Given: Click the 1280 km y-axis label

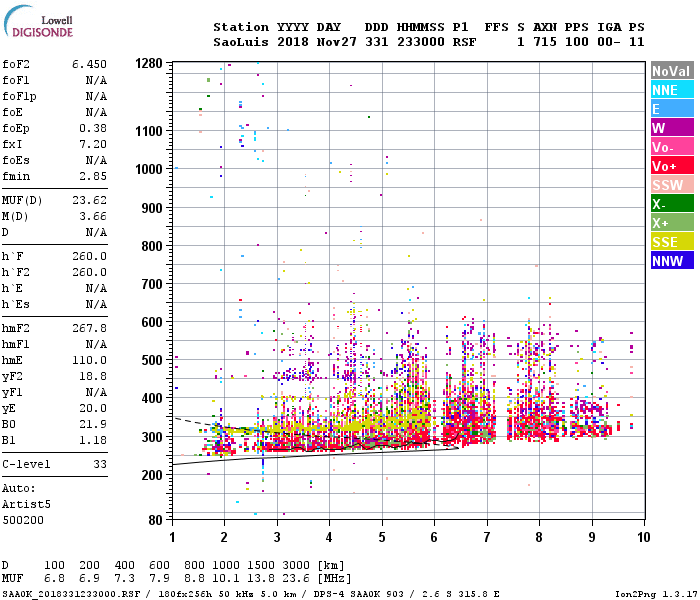Looking at the screenshot, I should (x=149, y=63).
